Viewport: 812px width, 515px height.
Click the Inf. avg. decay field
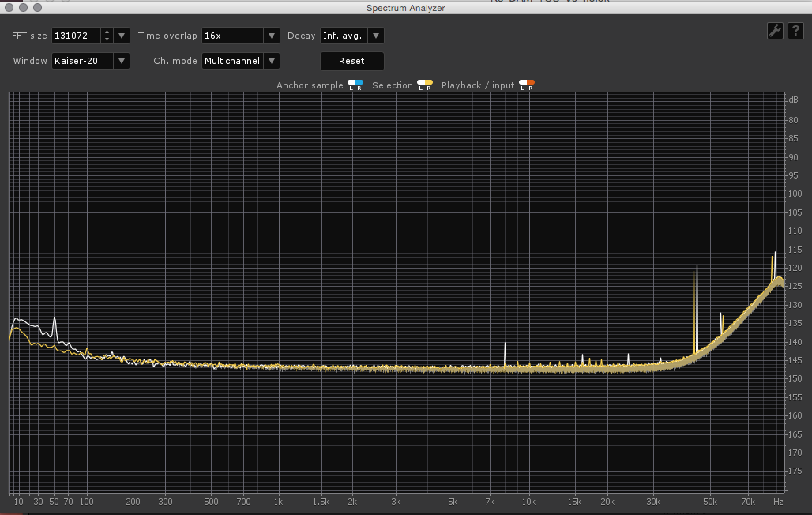[344, 36]
